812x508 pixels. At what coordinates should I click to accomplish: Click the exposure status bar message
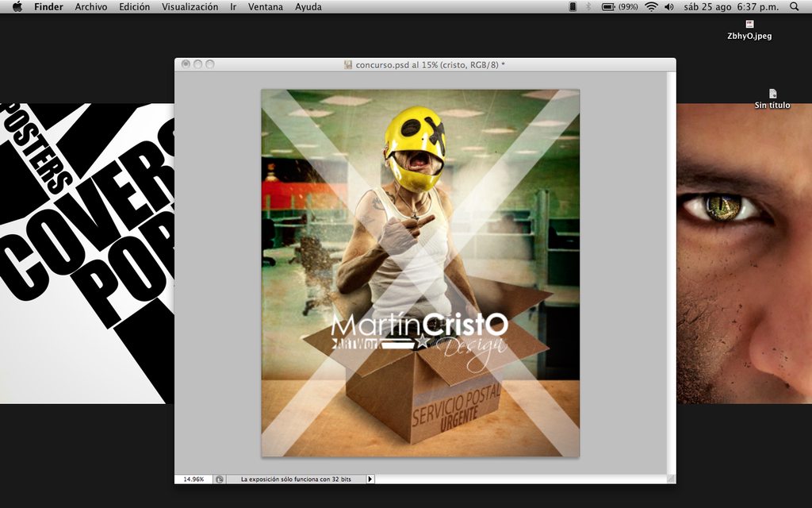296,479
